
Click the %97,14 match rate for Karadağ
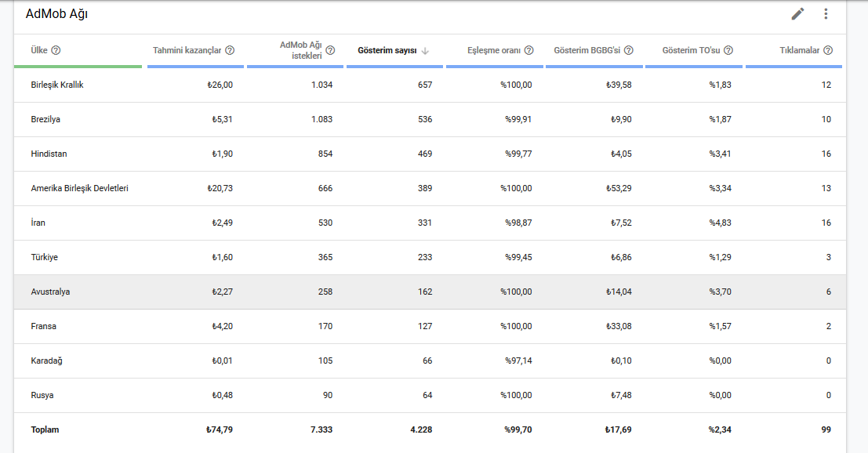(518, 361)
